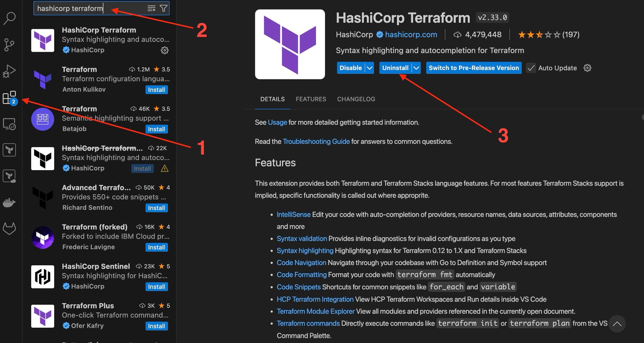Click the HashiCorp publisher name in header
The width and height of the screenshot is (644, 343).
[x=354, y=35]
